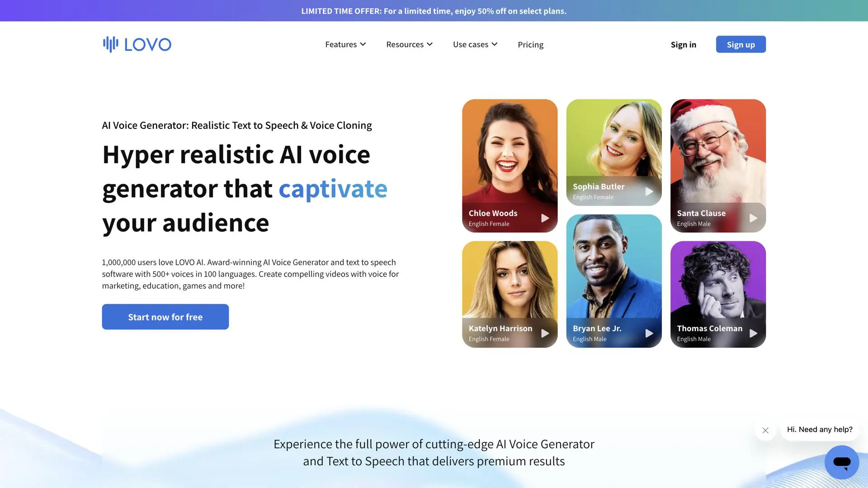Play Santa Clause voice sample
868x488 pixels.
[753, 218]
